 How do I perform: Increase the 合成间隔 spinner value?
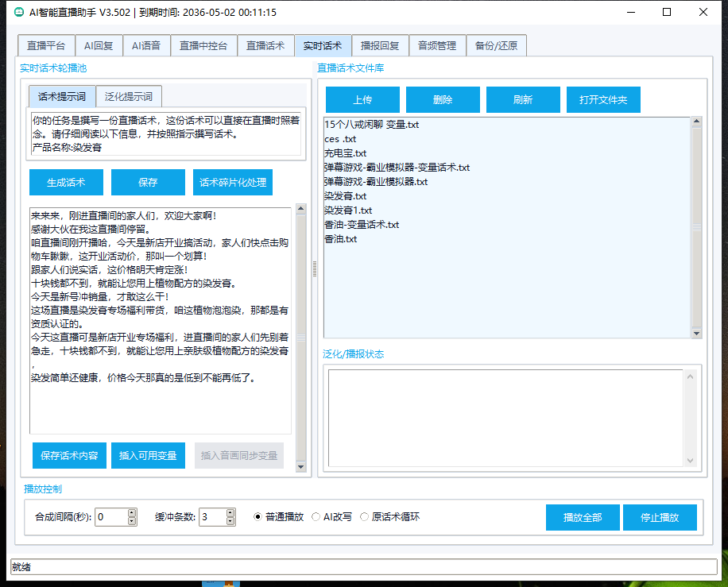coord(132,513)
